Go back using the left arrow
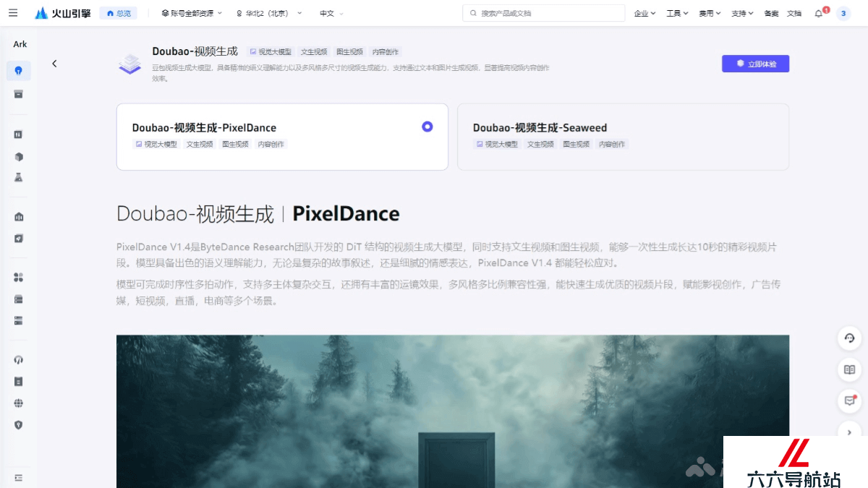Image resolution: width=868 pixels, height=488 pixels. point(54,64)
